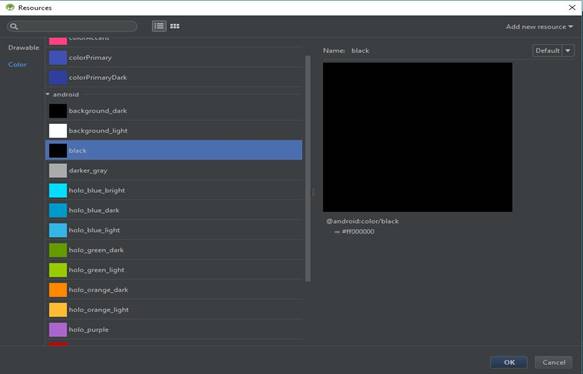Image resolution: width=583 pixels, height=374 pixels.
Task: Select the holo_blue_light swatch
Action: (x=58, y=230)
